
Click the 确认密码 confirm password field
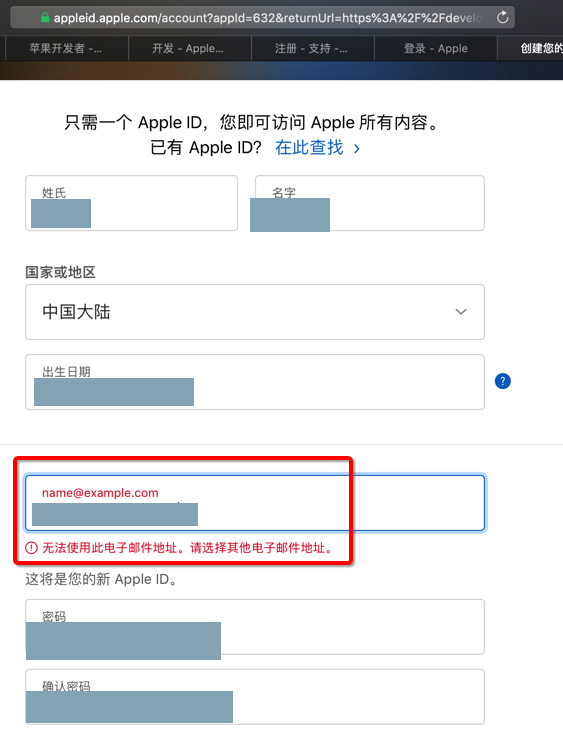point(255,697)
